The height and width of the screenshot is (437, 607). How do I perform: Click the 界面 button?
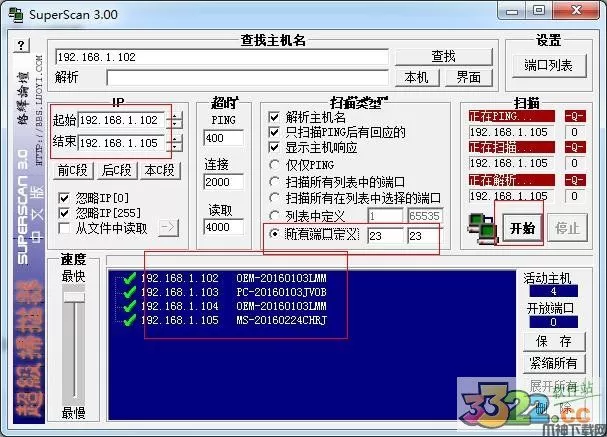click(468, 77)
